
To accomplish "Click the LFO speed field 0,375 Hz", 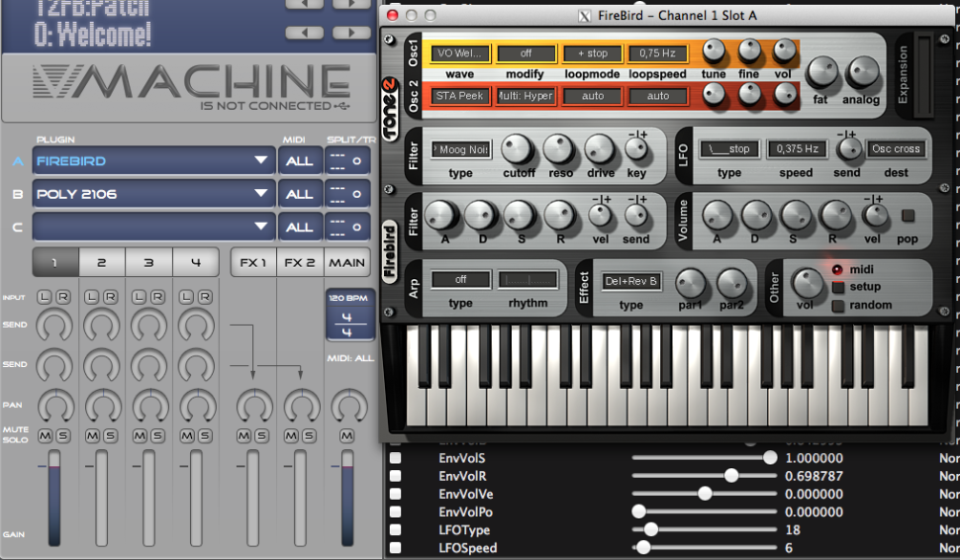I will (x=797, y=148).
